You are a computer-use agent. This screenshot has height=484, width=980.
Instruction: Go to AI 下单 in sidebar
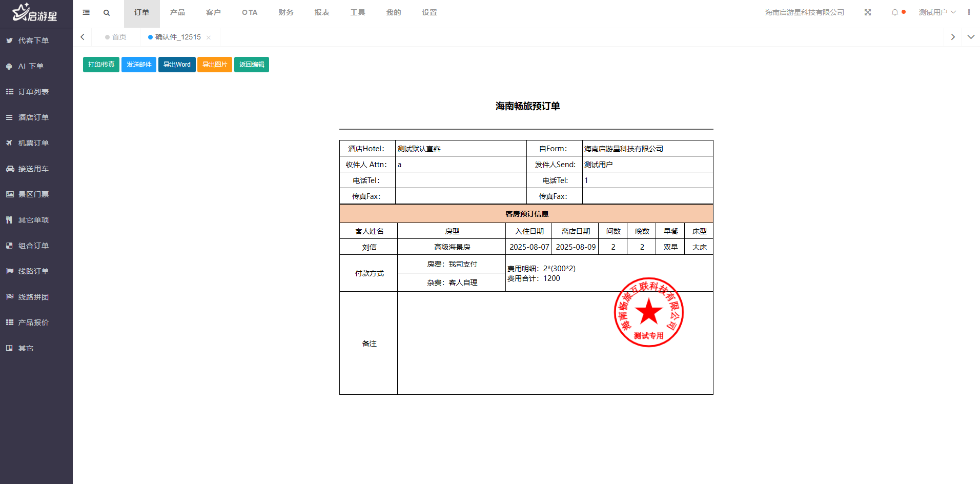tap(31, 66)
